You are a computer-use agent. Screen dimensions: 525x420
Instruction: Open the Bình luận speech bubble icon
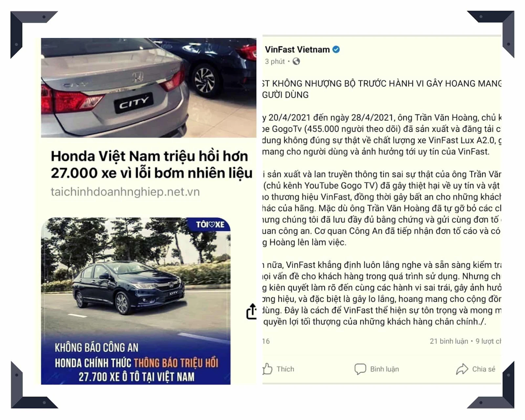coord(360,369)
